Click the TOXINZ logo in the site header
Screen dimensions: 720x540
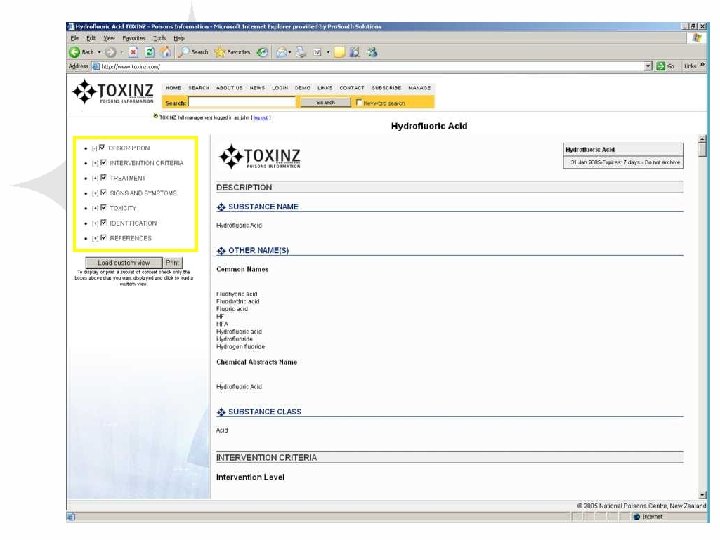(x=113, y=91)
